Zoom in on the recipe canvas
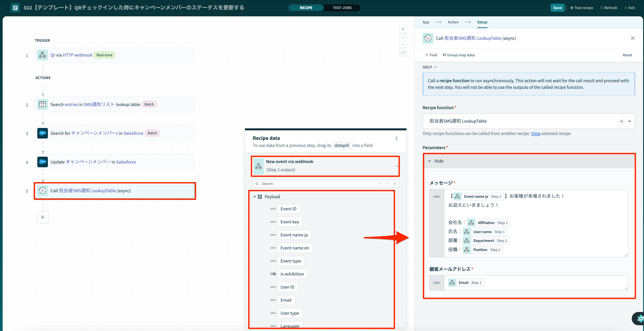The width and height of the screenshot is (644, 331). (x=403, y=38)
